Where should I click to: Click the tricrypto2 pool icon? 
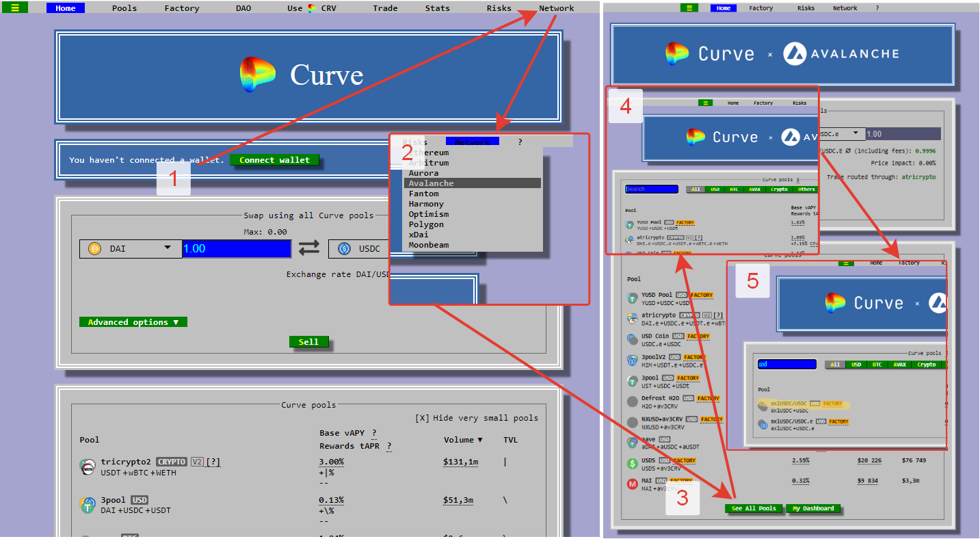tap(87, 467)
